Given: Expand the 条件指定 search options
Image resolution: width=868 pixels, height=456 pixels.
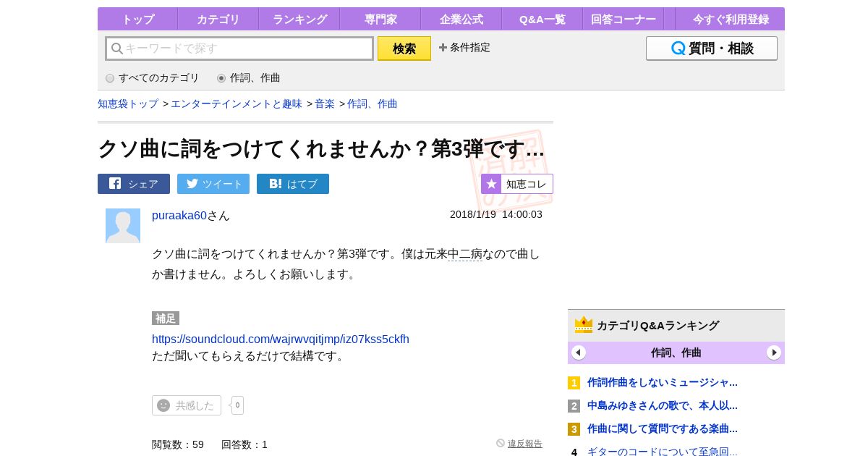Looking at the screenshot, I should [464, 48].
